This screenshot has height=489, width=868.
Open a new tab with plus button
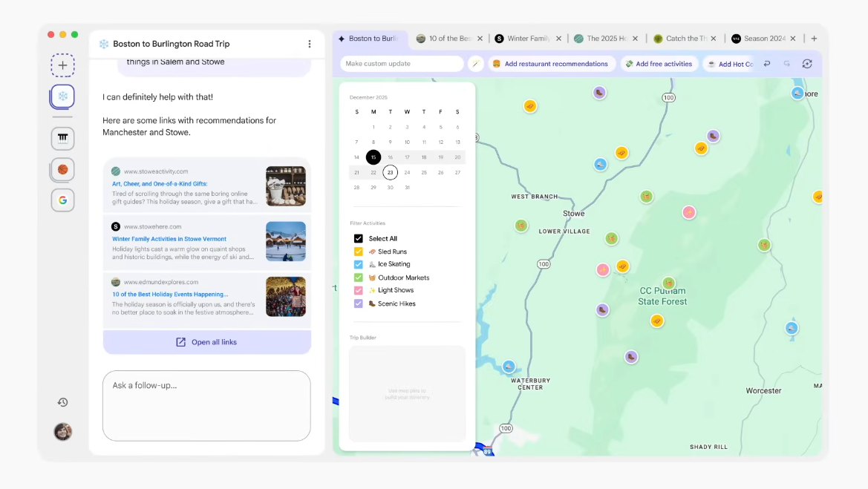click(x=814, y=39)
